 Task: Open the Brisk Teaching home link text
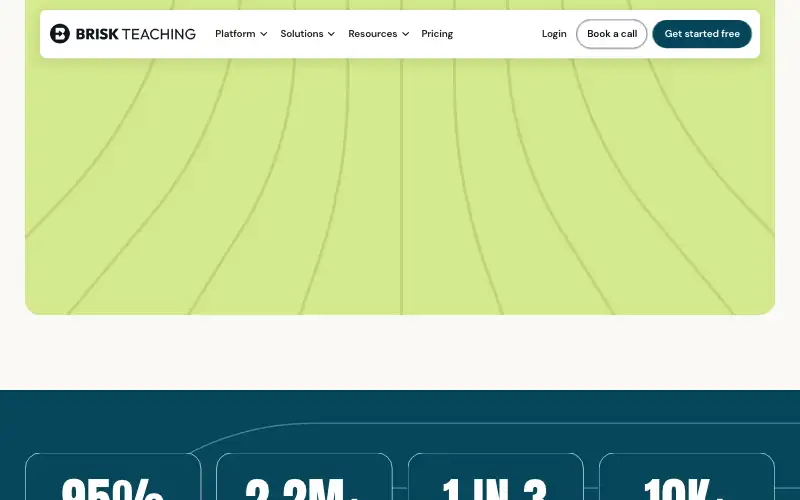(x=136, y=34)
